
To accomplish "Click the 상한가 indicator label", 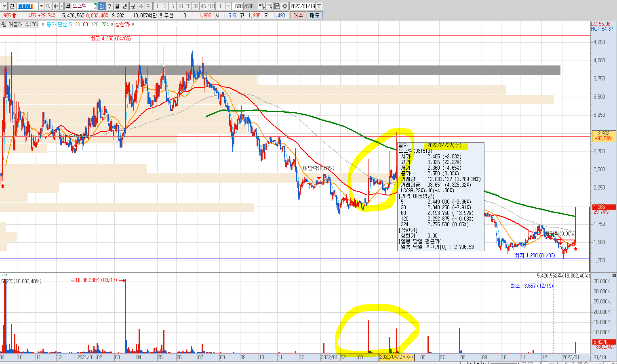I will (122, 24).
